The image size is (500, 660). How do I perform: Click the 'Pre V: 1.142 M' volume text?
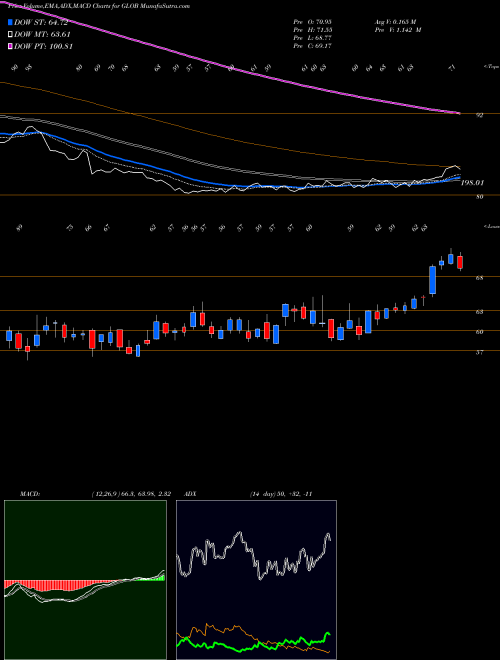point(399,29)
